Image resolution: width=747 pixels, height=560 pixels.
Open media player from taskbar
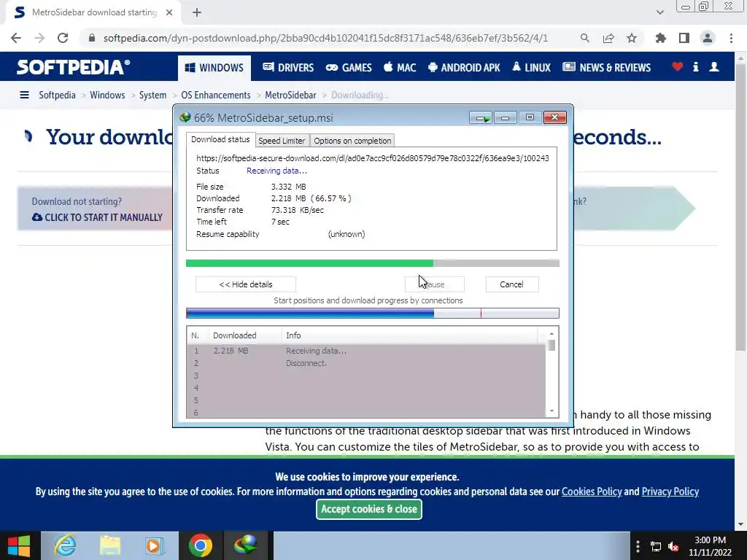(155, 545)
